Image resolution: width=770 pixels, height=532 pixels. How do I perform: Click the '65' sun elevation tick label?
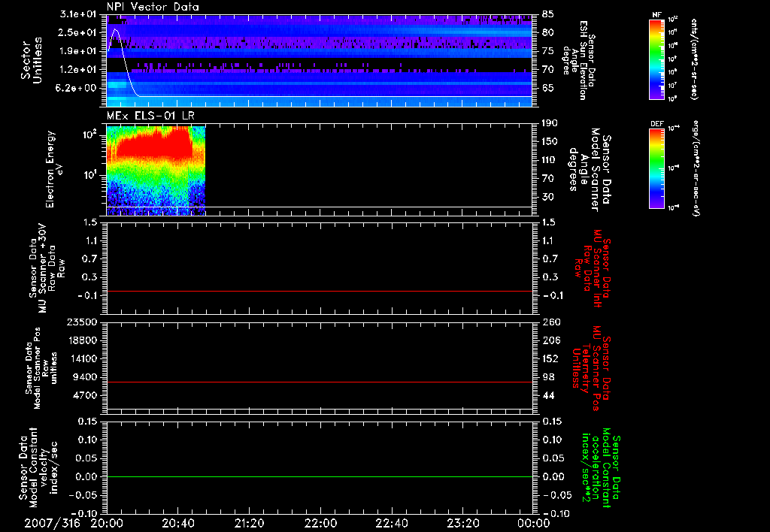click(548, 88)
